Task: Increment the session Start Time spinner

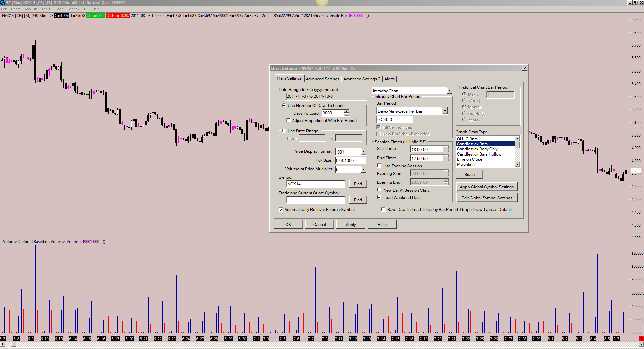Action: pyautogui.click(x=446, y=148)
